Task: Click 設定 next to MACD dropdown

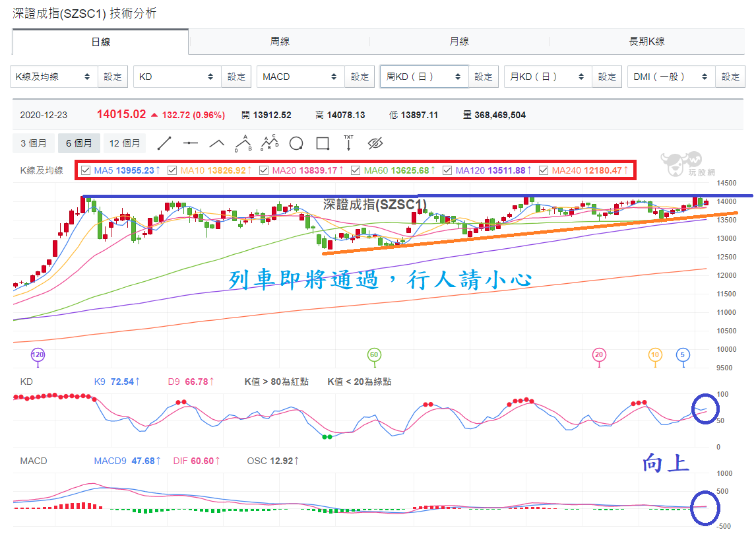Action: tap(360, 77)
